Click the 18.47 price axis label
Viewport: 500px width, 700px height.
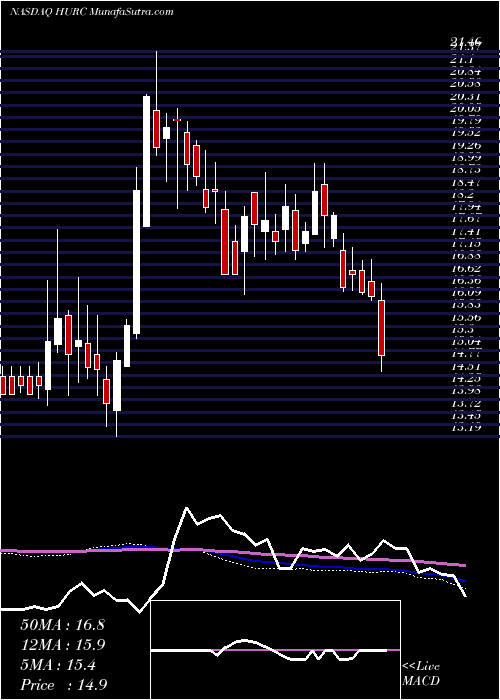click(465, 183)
